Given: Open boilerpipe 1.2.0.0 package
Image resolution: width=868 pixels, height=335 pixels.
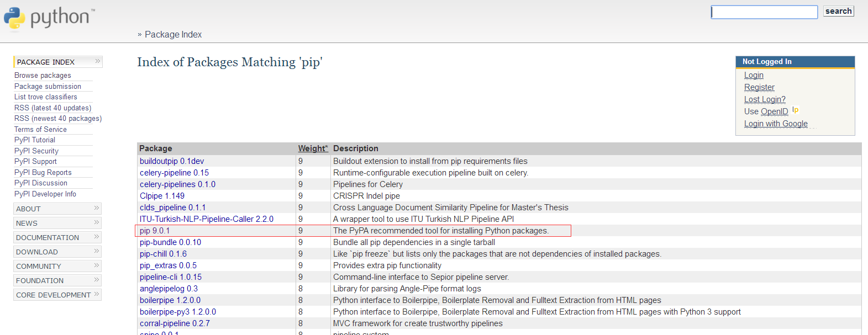Looking at the screenshot, I should [x=170, y=300].
